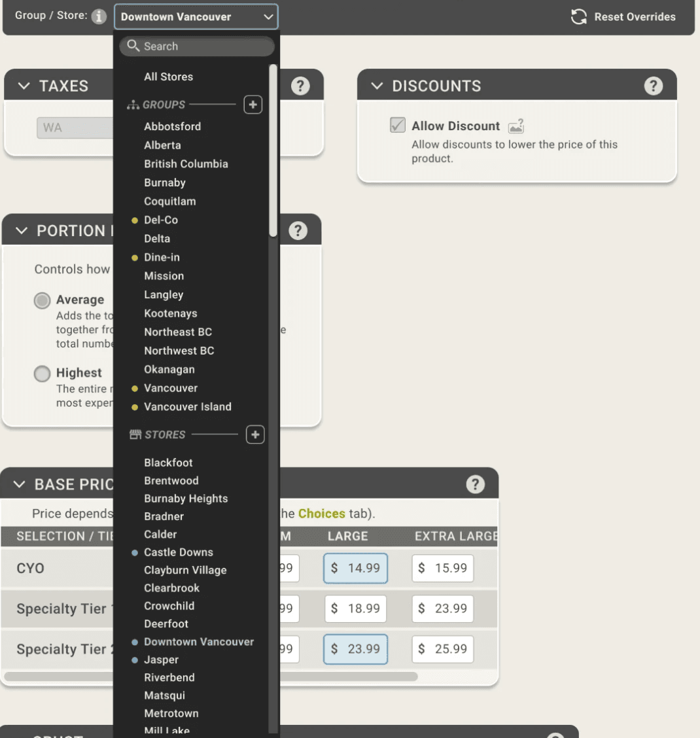Choose the Coquitlam group
The height and width of the screenshot is (738, 700).
tap(170, 202)
